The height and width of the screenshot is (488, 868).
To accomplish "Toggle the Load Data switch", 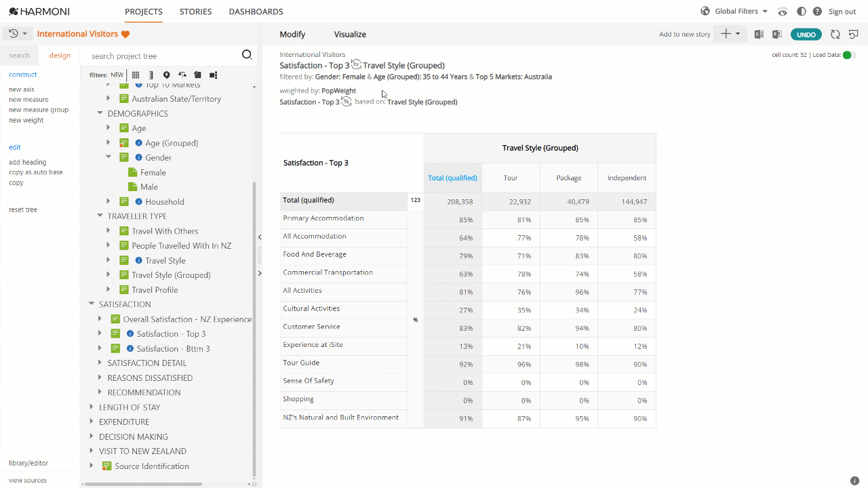I will (x=849, y=55).
